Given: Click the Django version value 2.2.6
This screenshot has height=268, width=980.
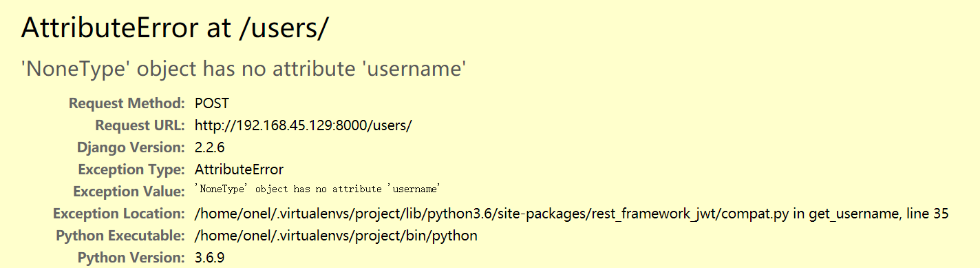Looking at the screenshot, I should pyautogui.click(x=210, y=147).
